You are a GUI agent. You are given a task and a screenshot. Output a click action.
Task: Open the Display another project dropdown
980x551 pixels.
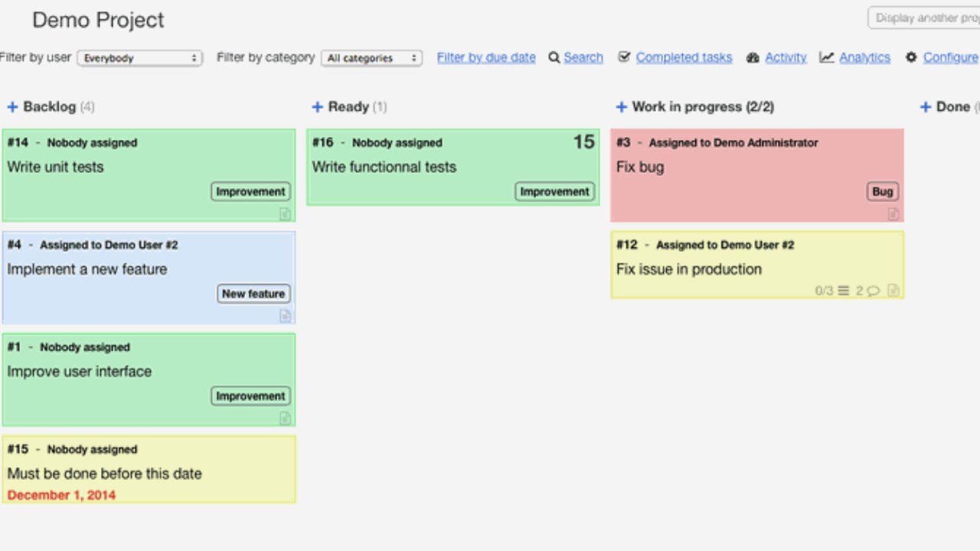925,18
